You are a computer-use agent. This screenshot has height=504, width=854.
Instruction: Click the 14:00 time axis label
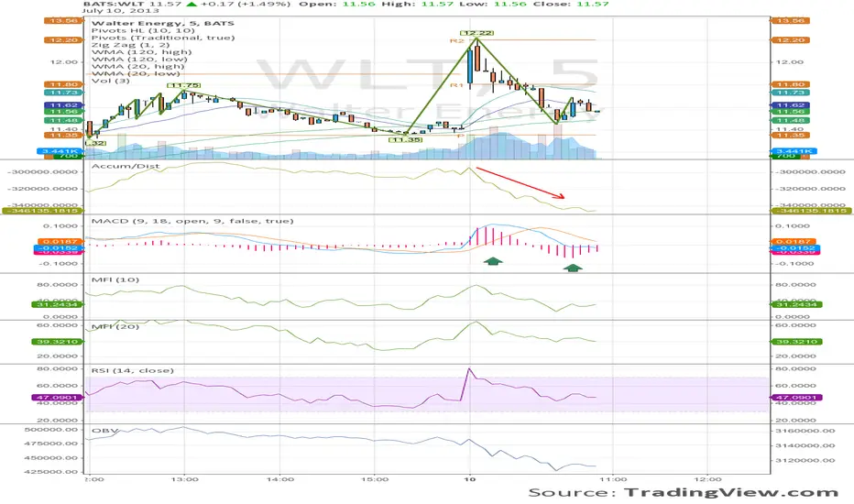tap(280, 479)
